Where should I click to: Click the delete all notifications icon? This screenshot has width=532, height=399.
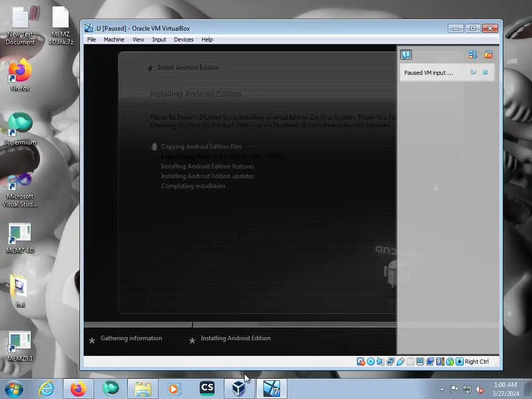(488, 55)
